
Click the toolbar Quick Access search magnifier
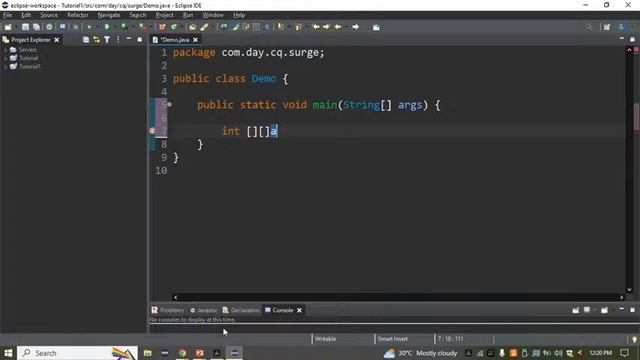(x=588, y=27)
